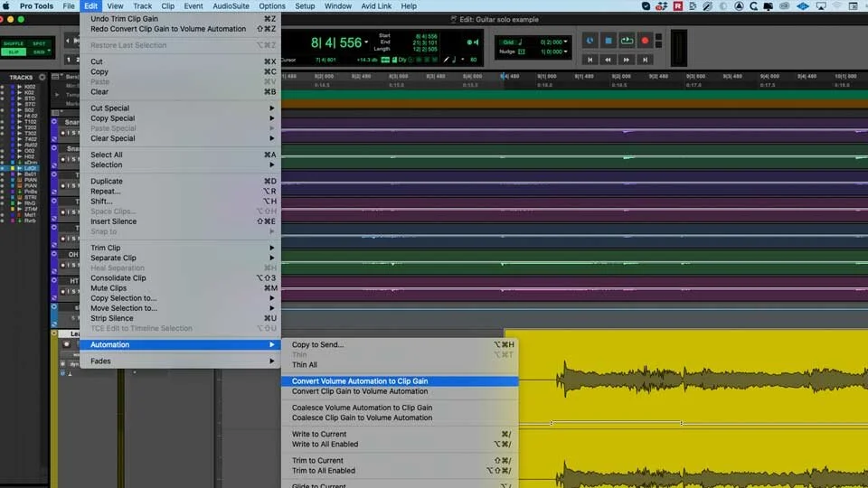This screenshot has height=488, width=868.
Task: Click the timeline playhead marker in ruler
Action: [504, 76]
